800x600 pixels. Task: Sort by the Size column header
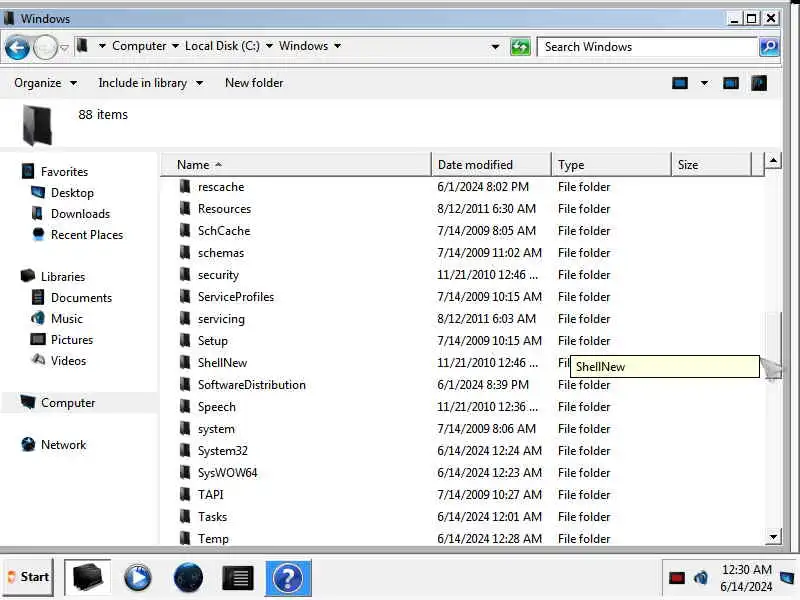(711, 165)
